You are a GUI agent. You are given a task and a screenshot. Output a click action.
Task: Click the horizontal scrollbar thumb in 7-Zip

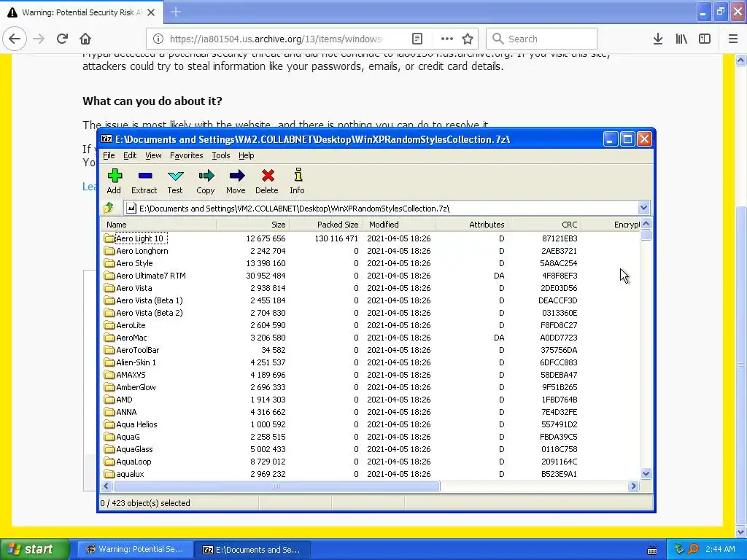[x=276, y=486]
